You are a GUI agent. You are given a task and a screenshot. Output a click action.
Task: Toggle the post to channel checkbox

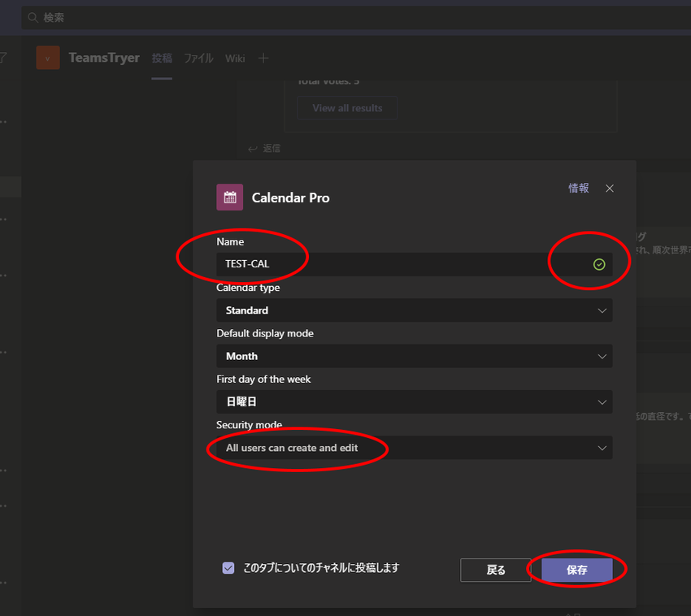point(228,568)
